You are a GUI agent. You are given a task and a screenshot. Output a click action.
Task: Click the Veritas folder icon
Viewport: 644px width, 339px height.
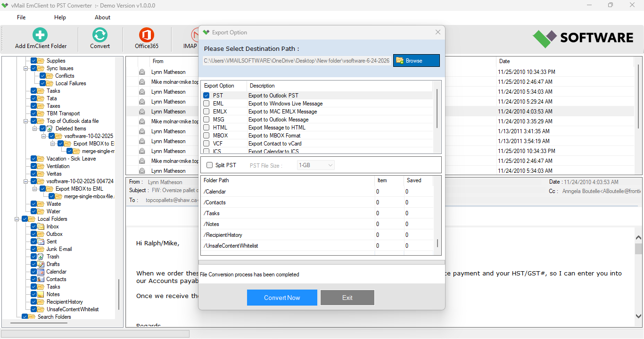point(41,174)
